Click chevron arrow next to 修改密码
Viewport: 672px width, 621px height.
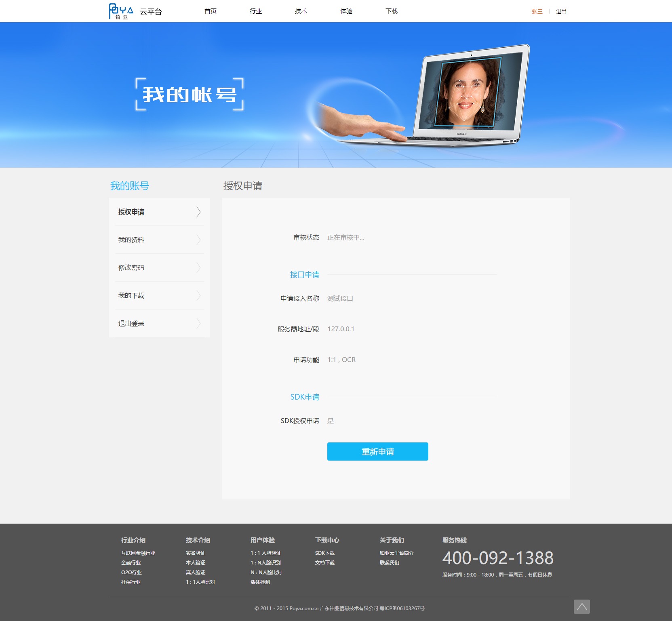198,267
